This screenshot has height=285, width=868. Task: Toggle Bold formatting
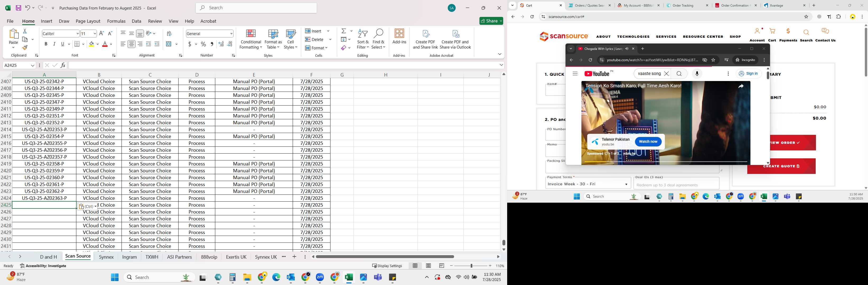(x=46, y=44)
